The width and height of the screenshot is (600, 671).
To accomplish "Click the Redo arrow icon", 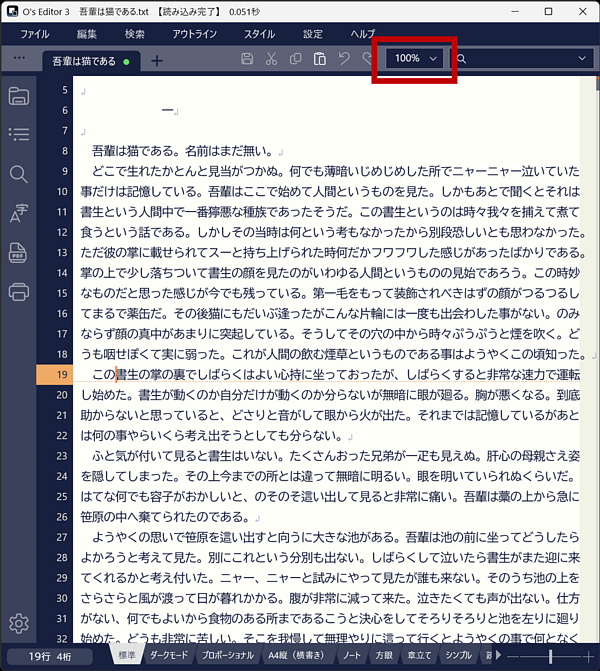I will (367, 59).
